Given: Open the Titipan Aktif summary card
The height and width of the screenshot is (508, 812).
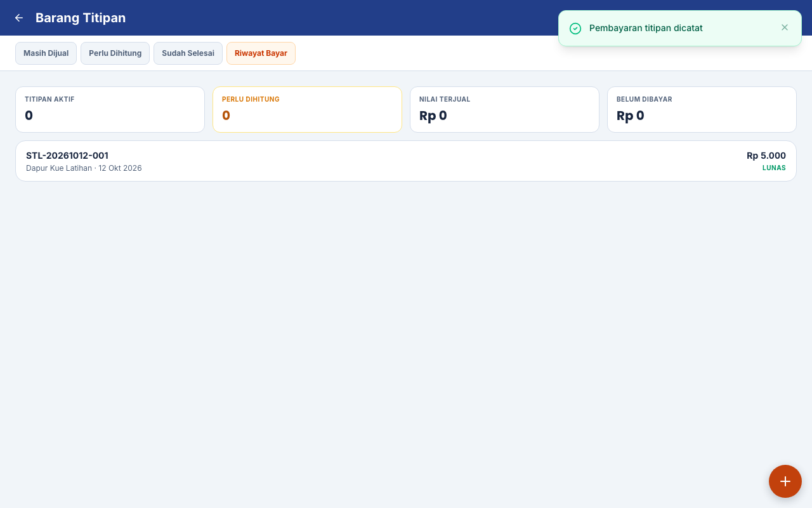Looking at the screenshot, I should tap(110, 109).
